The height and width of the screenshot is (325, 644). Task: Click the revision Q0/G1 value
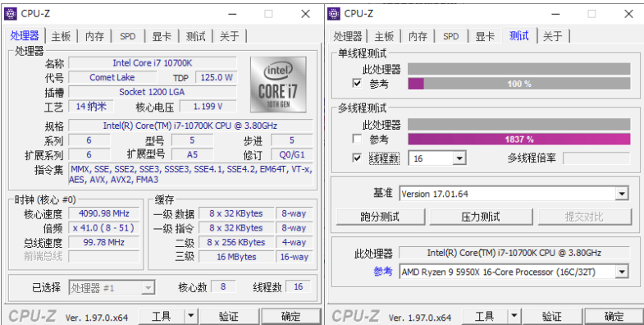(292, 154)
